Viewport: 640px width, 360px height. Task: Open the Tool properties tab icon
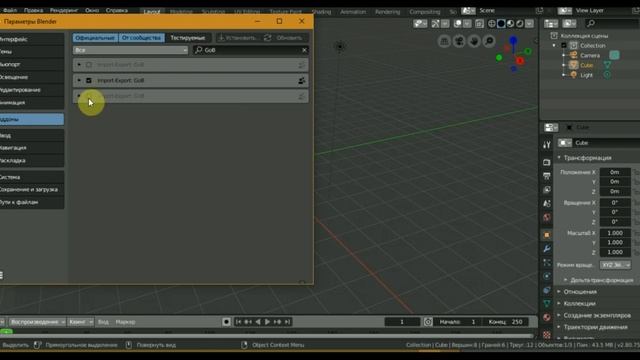547,144
